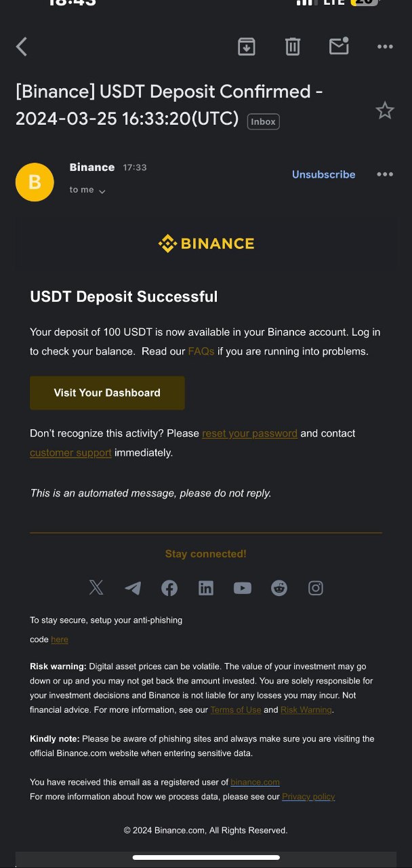Click the reset your password link
The width and height of the screenshot is (412, 868).
[x=249, y=433]
